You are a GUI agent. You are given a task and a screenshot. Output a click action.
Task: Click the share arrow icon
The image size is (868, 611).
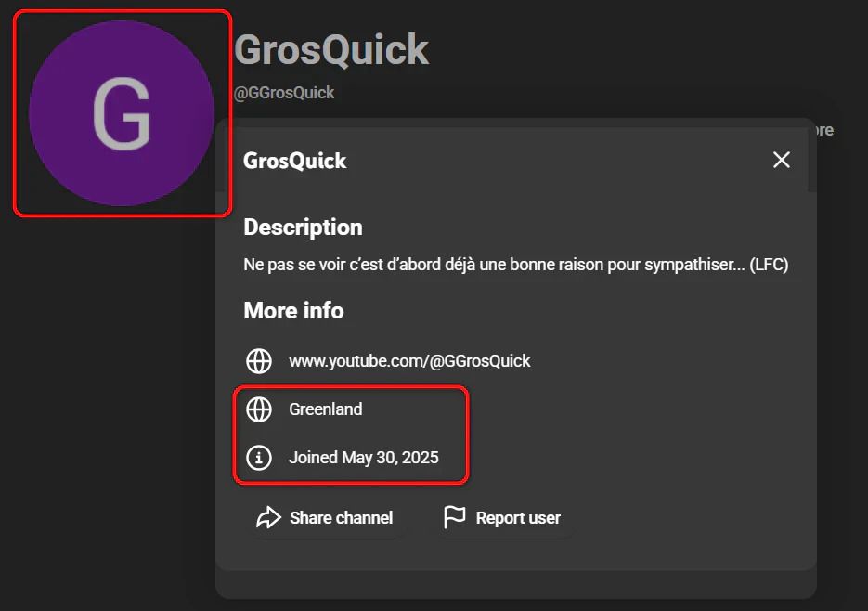pos(268,517)
